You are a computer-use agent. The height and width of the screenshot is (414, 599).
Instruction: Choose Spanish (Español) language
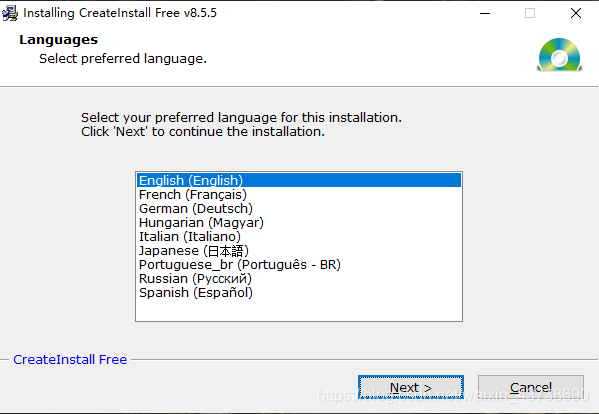click(x=299, y=293)
